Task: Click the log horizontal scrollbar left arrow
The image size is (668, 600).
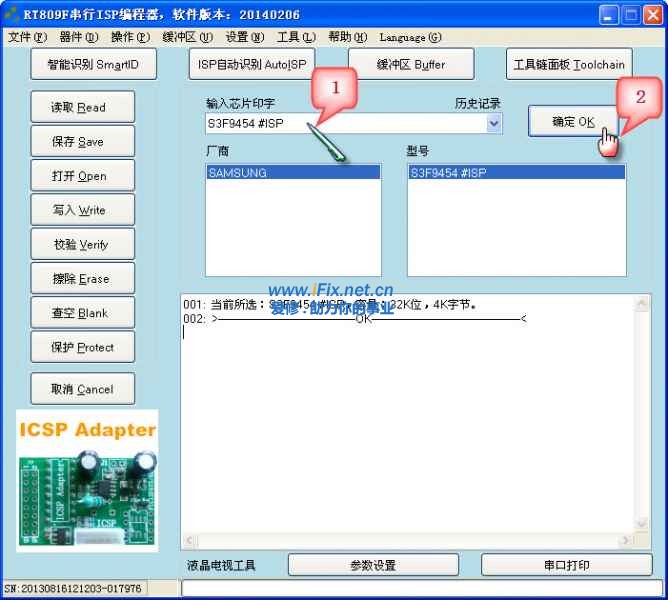Action: 190,541
